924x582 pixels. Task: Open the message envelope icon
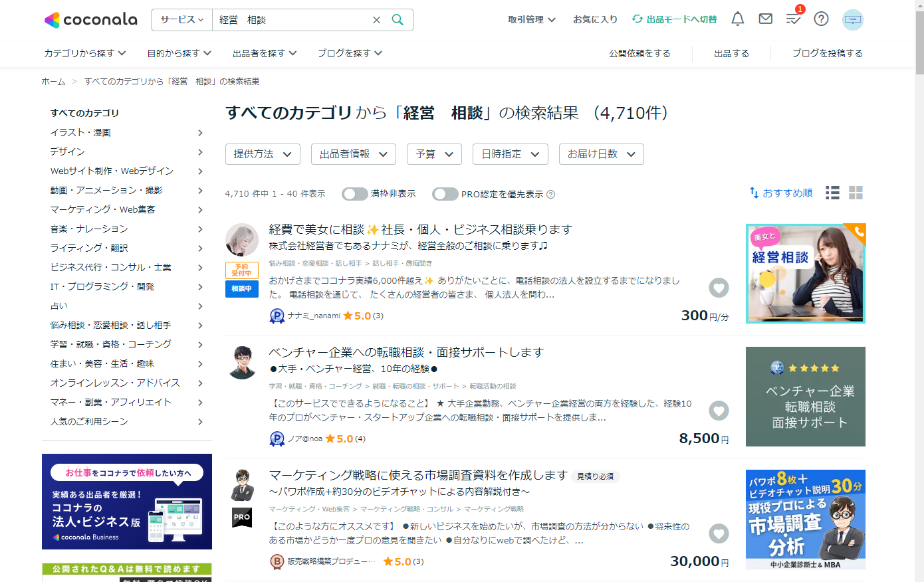coord(765,19)
